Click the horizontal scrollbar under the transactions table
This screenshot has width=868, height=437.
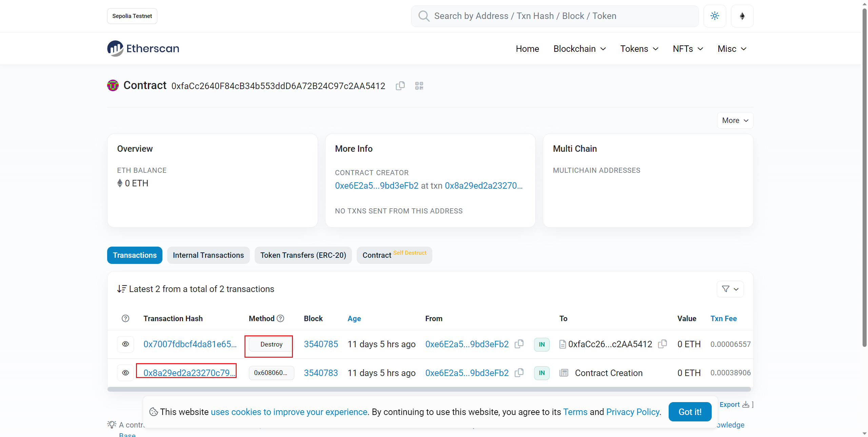point(429,389)
